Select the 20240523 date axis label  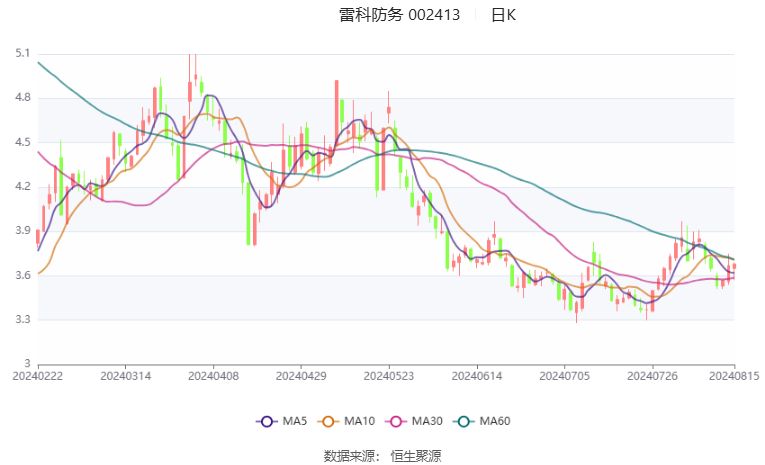coord(389,376)
